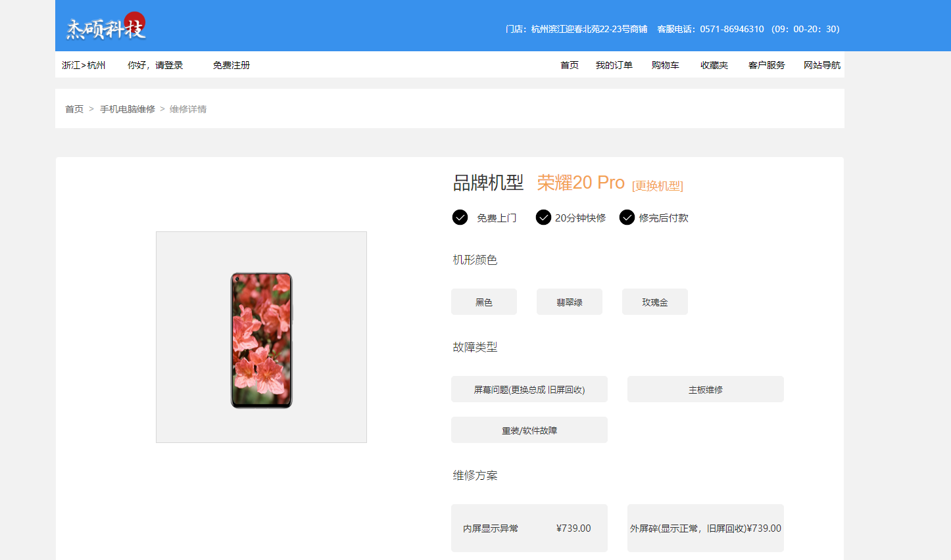Open 首页 in top navigation
The width and height of the screenshot is (951, 560).
[x=570, y=65]
